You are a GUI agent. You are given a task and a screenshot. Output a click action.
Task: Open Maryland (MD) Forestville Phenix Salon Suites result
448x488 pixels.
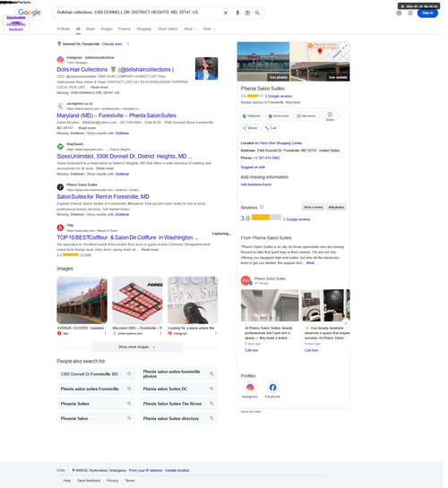point(116,116)
